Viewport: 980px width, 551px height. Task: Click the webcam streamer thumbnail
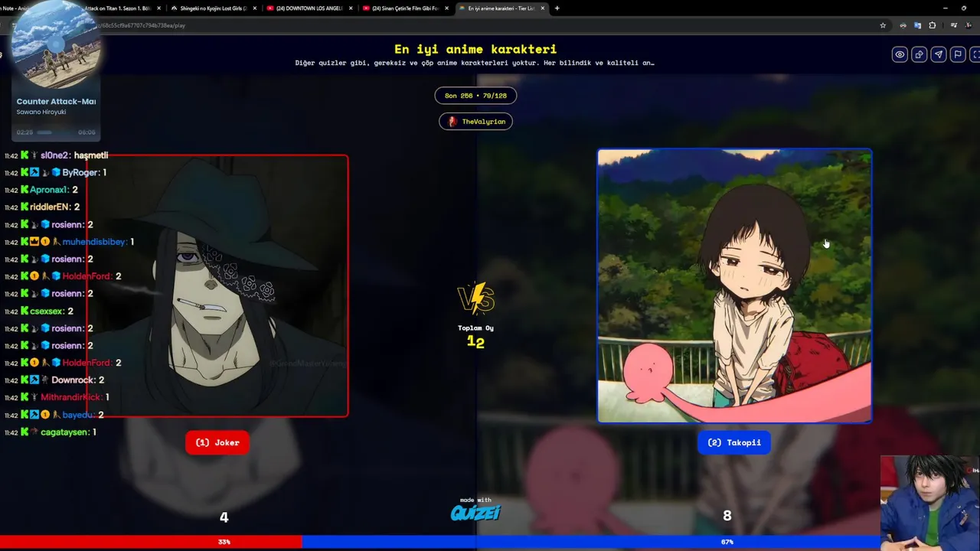tap(929, 503)
